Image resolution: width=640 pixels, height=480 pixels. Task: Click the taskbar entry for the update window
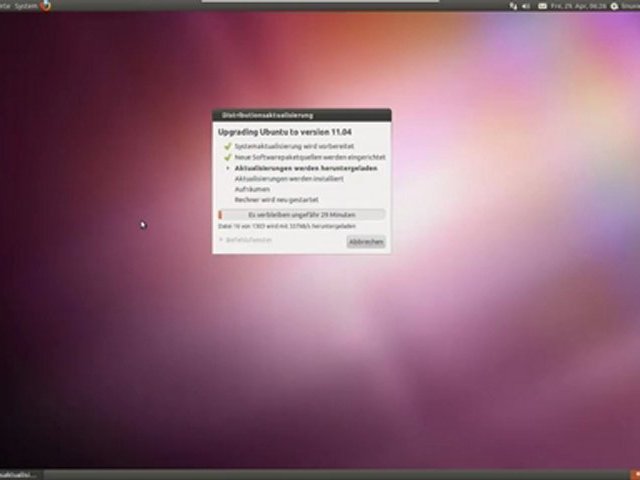click(x=20, y=474)
